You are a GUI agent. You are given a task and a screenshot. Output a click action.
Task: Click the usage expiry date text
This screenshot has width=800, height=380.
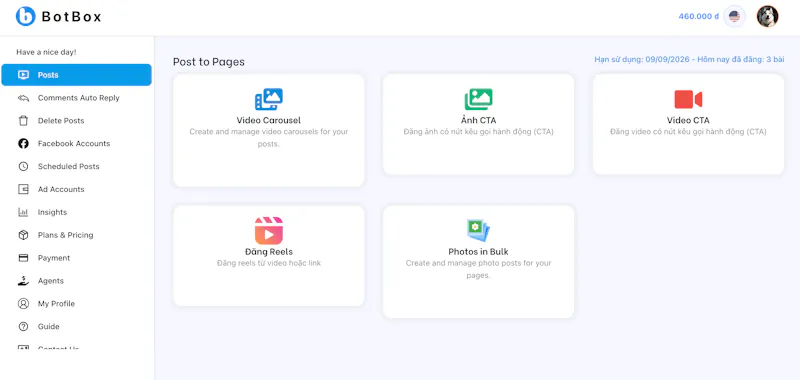(x=689, y=60)
